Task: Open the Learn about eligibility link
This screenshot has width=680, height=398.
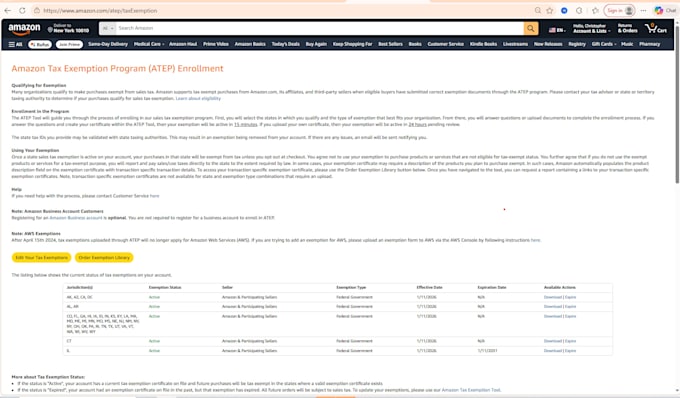Action: tap(198, 98)
